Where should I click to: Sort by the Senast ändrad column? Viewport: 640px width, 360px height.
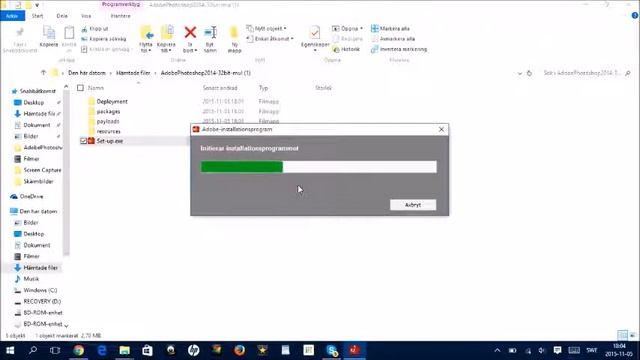tap(220, 88)
